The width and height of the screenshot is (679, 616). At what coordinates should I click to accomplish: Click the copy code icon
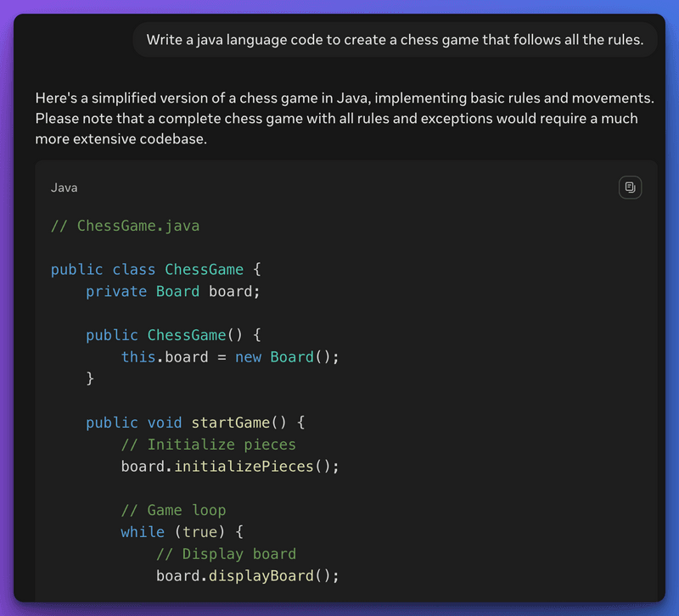pos(630,188)
